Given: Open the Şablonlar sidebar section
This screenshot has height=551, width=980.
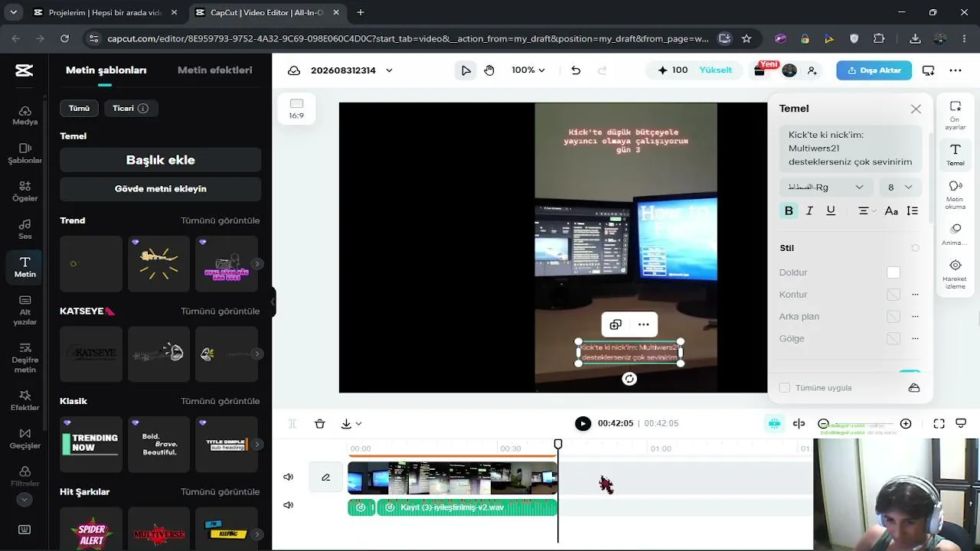Looking at the screenshot, I should (x=24, y=154).
